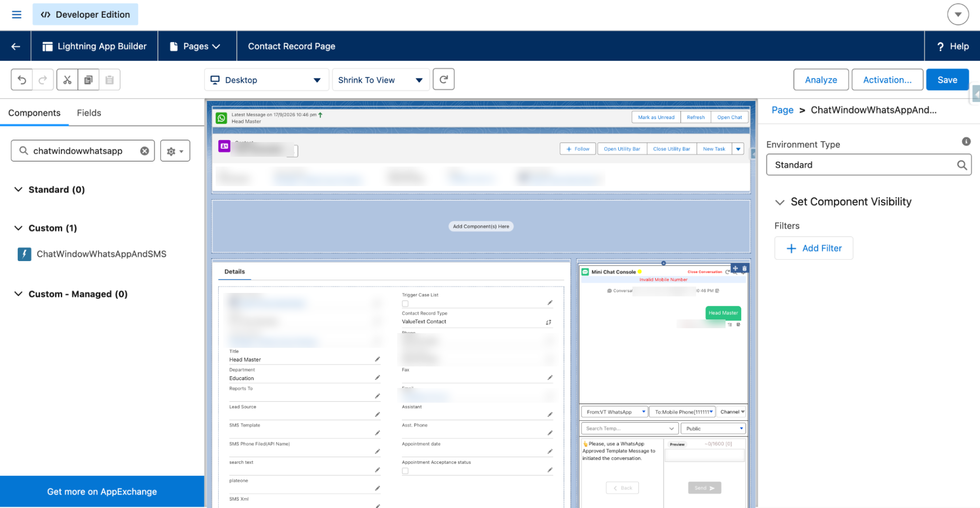Click the Send button in chat console
The width and height of the screenshot is (980, 508).
point(704,488)
